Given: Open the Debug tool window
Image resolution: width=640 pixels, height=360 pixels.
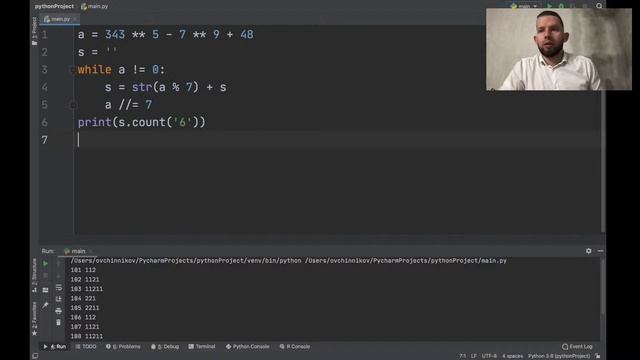Looking at the screenshot, I should tap(165, 347).
